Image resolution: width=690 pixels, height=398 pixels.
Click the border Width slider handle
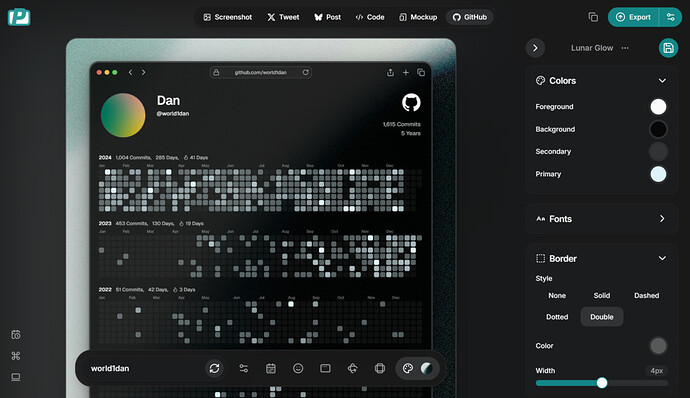point(602,383)
